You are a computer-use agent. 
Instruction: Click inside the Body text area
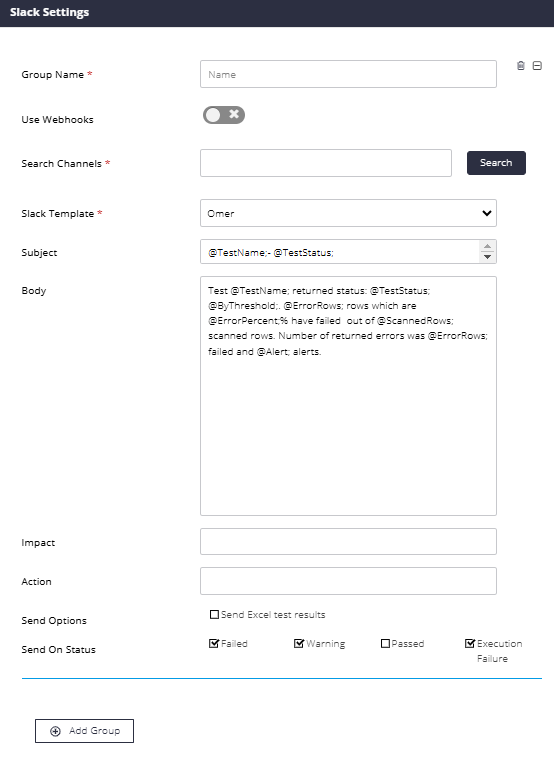[348, 396]
